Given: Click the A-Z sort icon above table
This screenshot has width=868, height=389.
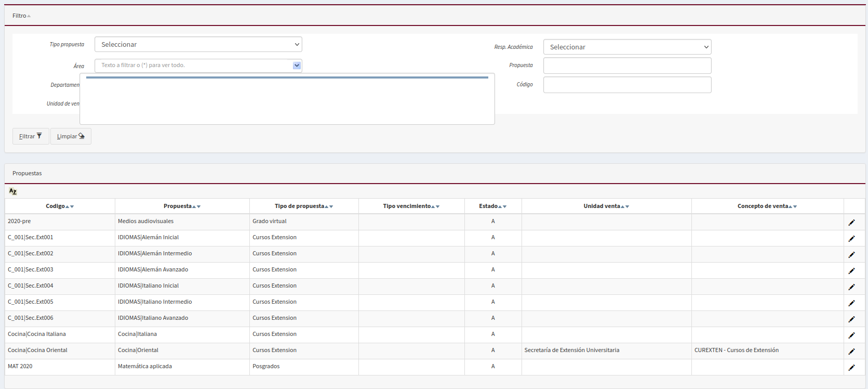Looking at the screenshot, I should [x=13, y=191].
